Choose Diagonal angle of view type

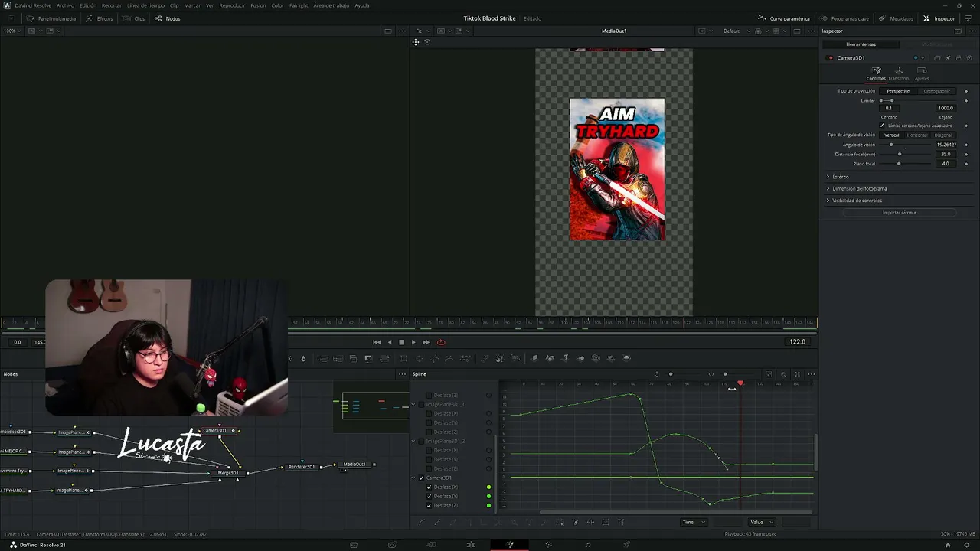point(943,135)
